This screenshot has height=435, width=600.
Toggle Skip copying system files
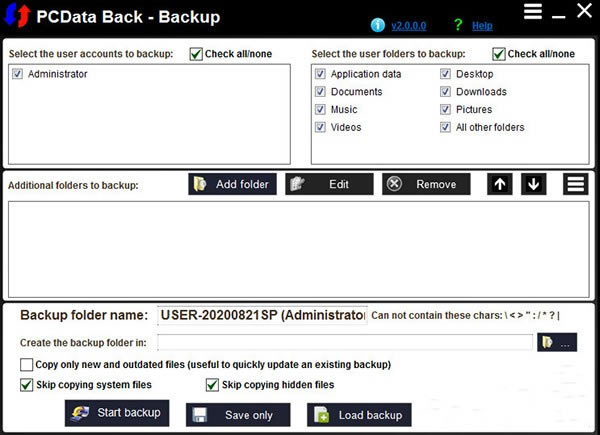coord(26,385)
